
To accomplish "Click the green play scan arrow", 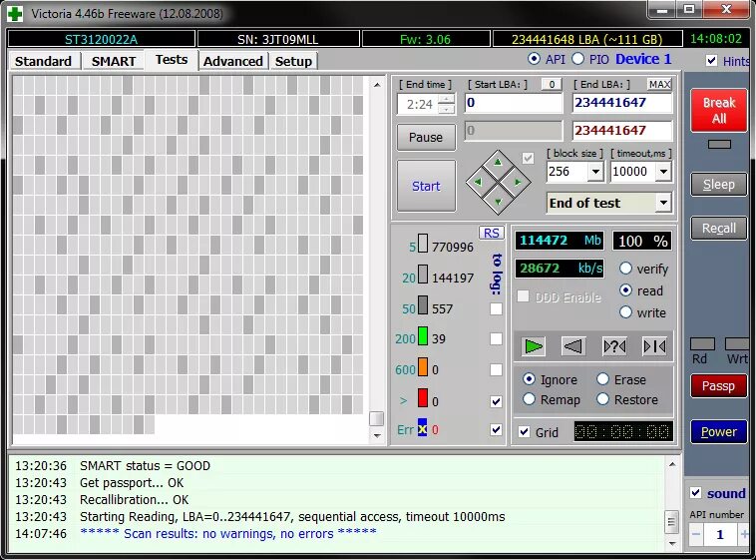I will [534, 346].
